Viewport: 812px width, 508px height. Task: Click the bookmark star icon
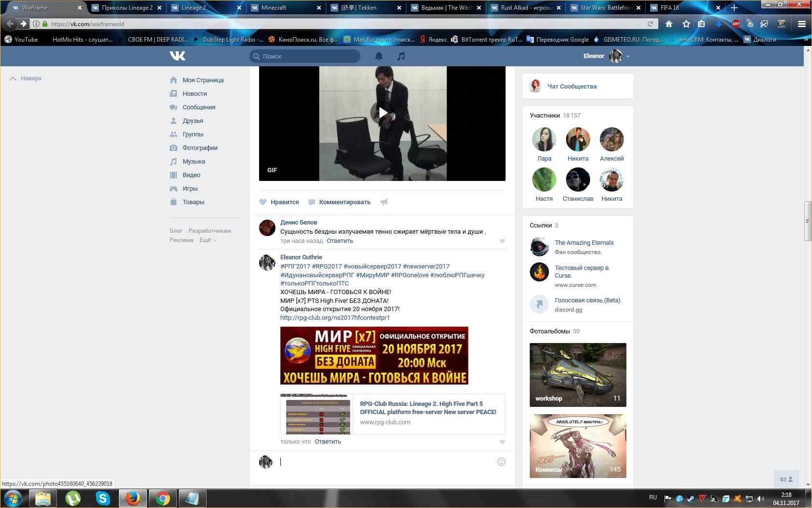tap(686, 24)
